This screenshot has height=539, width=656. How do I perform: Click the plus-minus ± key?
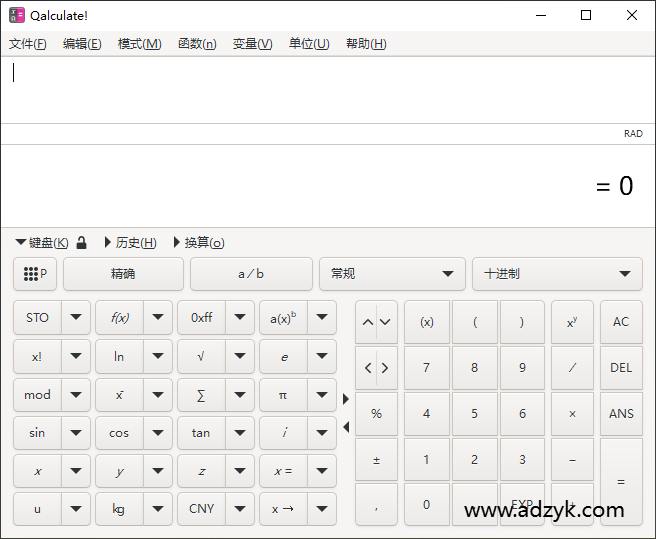pyautogui.click(x=376, y=460)
